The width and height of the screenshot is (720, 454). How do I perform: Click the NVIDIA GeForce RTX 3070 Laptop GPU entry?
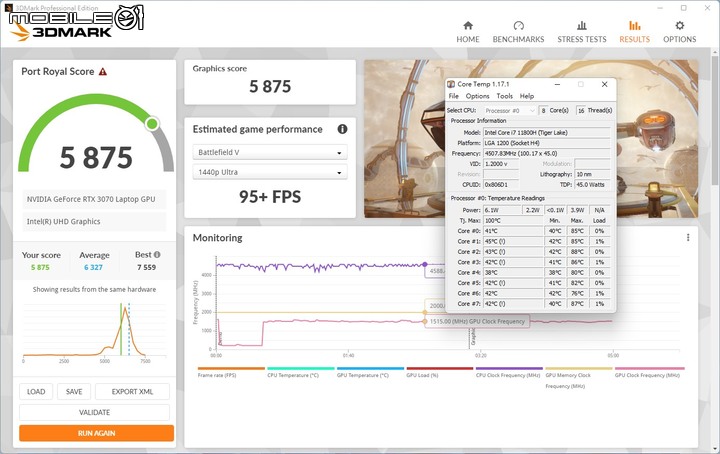[x=94, y=199]
